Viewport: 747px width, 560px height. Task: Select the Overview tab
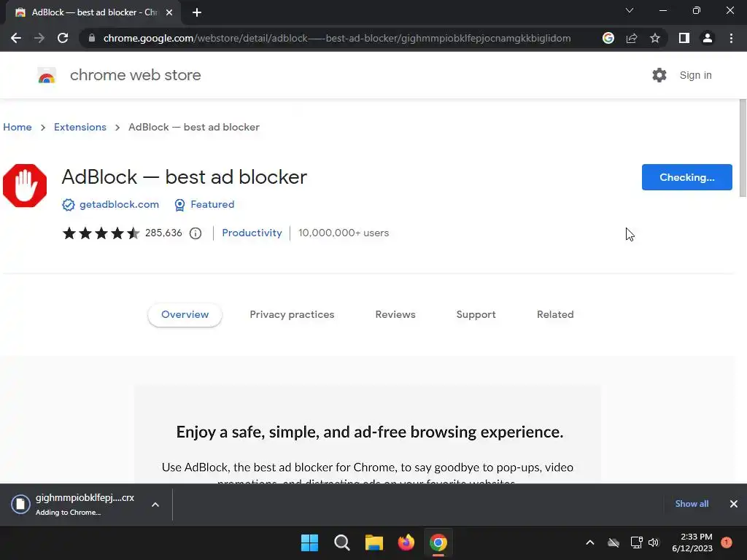(x=185, y=315)
